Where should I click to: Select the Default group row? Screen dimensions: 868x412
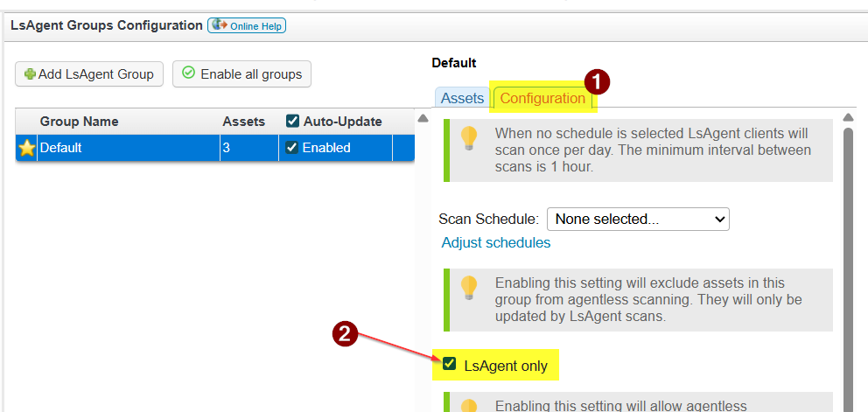tap(129, 148)
